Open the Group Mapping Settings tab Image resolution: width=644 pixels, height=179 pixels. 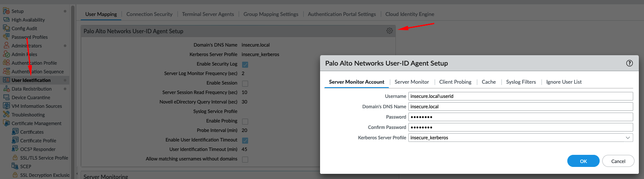(x=271, y=14)
